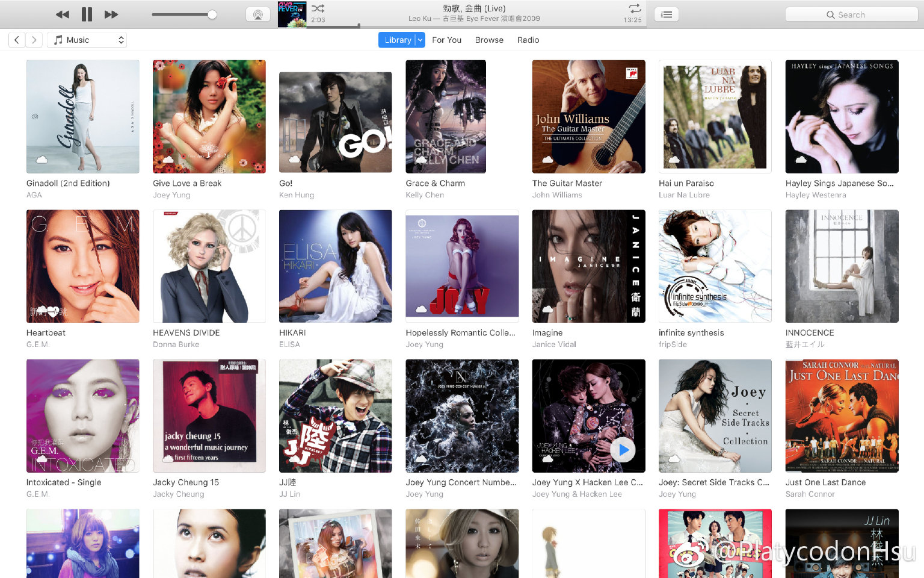The width and height of the screenshot is (924, 578).
Task: Open The Guitar Master album cover
Action: click(588, 116)
